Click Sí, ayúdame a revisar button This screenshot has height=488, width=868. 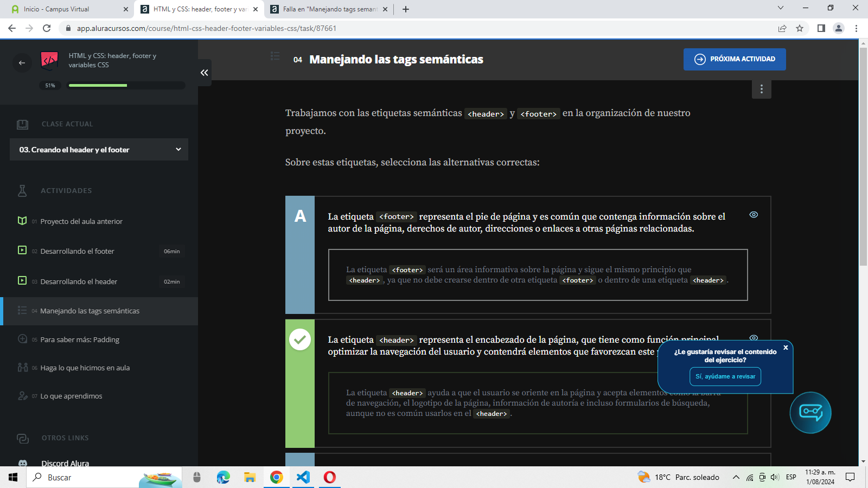(725, 376)
